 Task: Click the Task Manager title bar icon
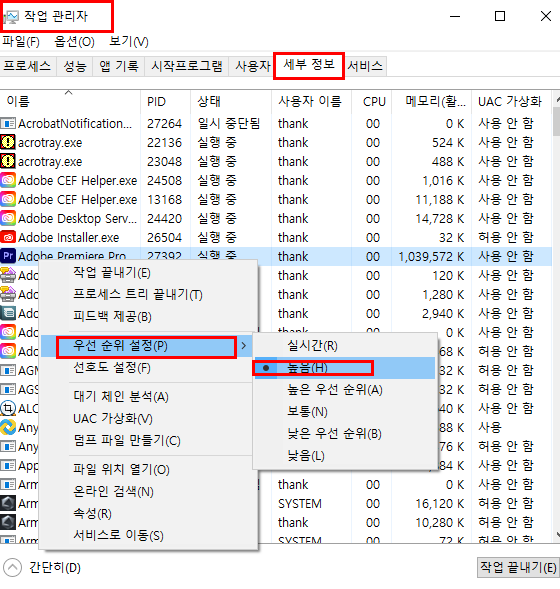point(11,17)
